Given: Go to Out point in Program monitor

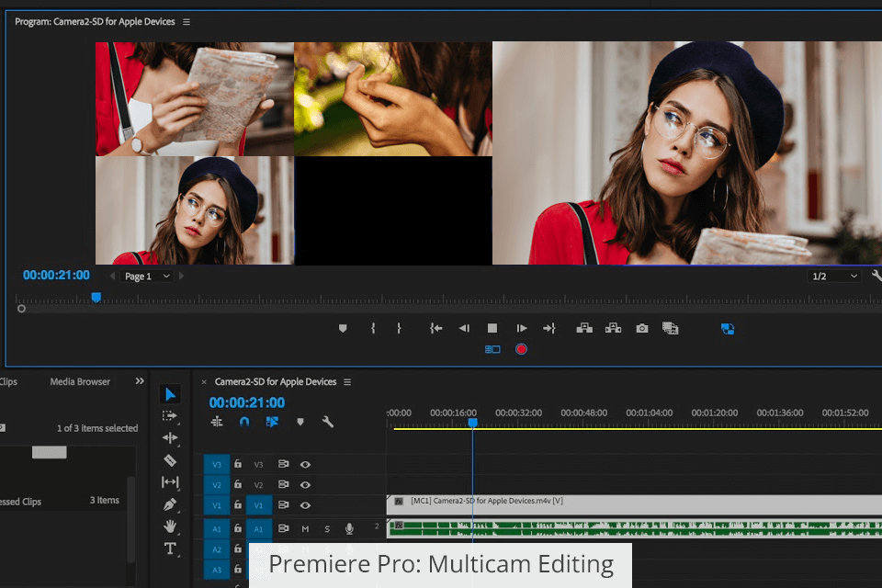Looking at the screenshot, I should pos(549,328).
